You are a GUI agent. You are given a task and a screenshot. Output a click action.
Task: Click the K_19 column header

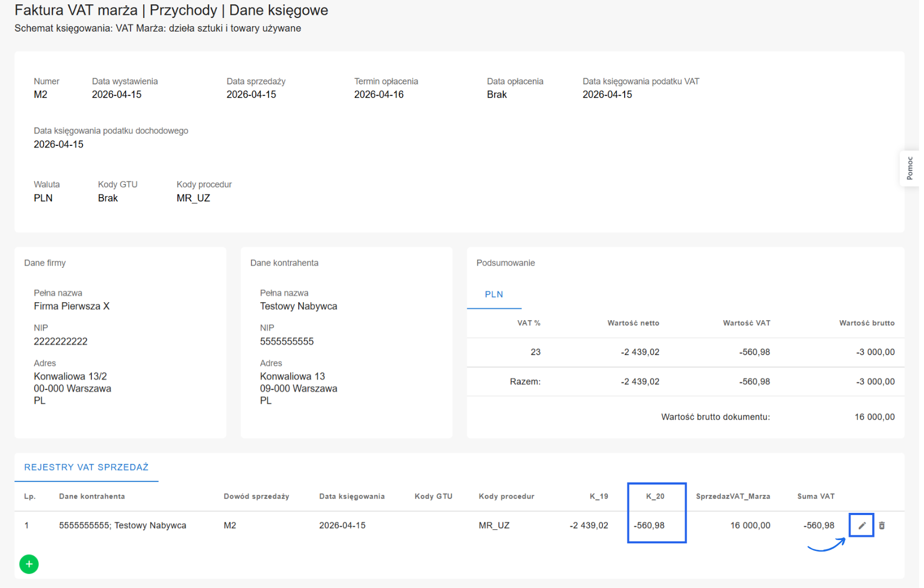tap(599, 497)
